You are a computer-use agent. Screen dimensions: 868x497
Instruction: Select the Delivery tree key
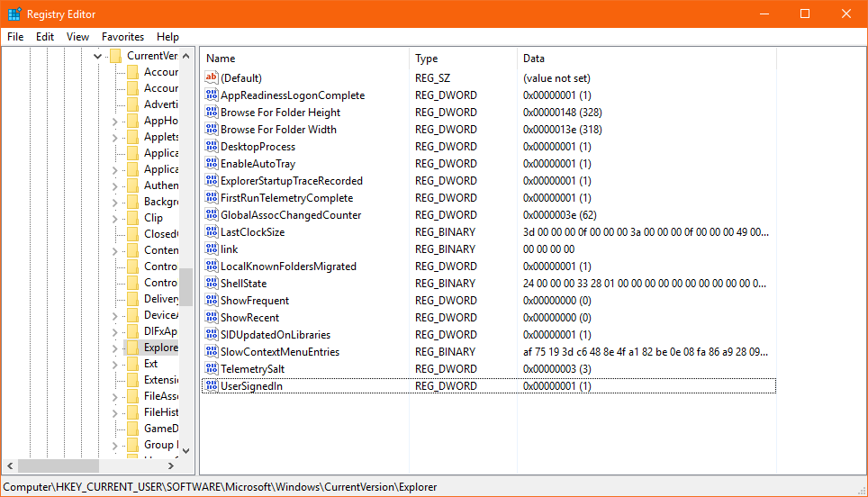tap(161, 299)
